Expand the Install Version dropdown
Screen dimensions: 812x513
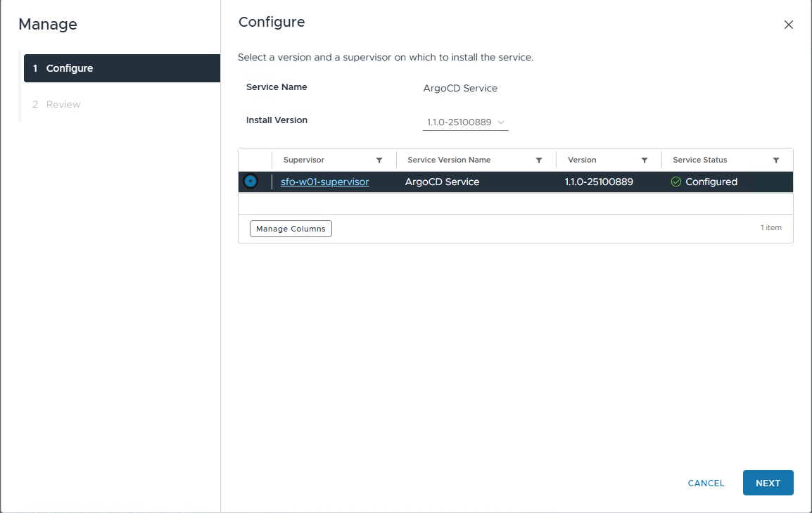(466, 122)
